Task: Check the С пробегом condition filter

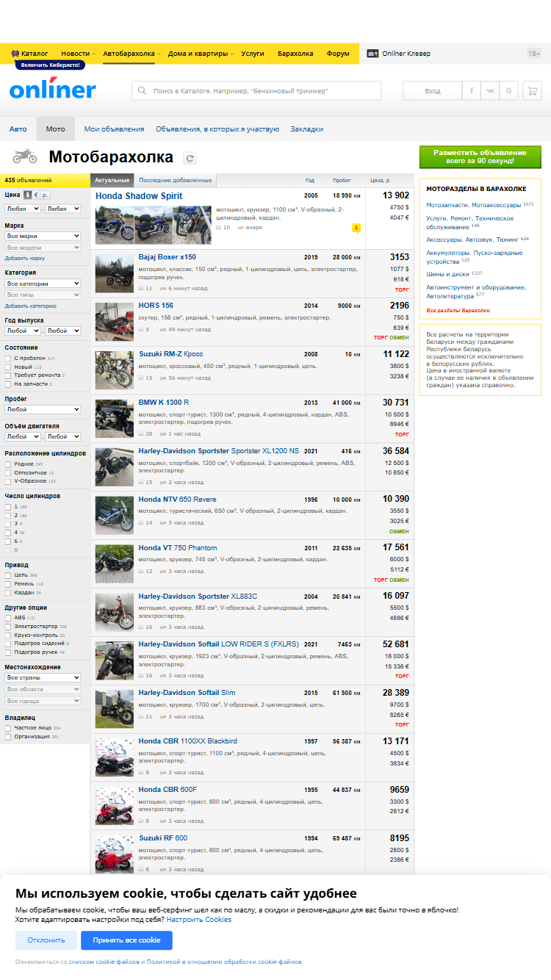Action: [x=8, y=359]
